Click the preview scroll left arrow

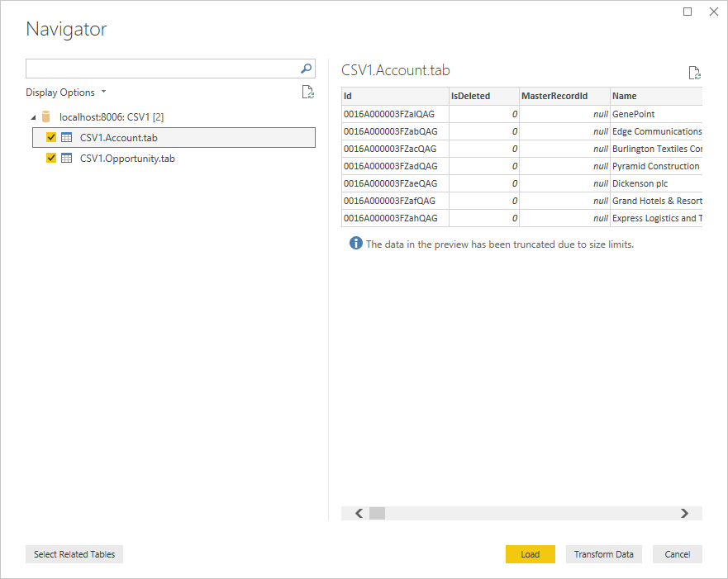(x=359, y=513)
